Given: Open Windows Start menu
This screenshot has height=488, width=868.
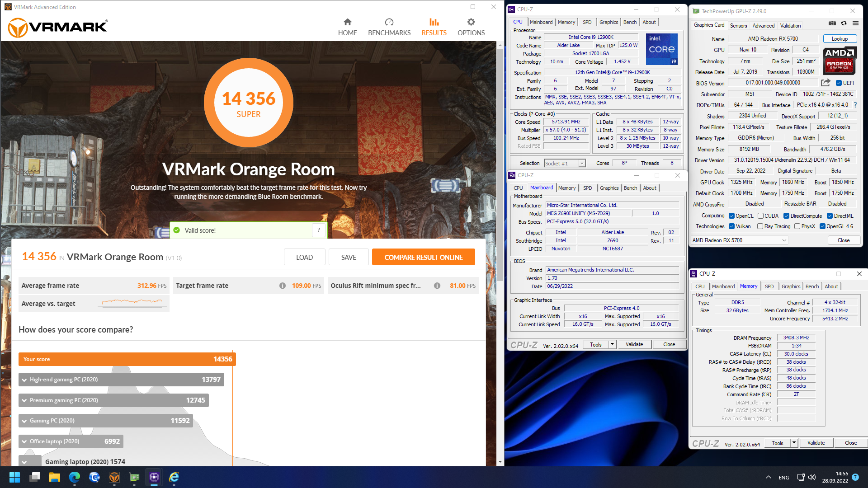Looking at the screenshot, I should [14, 477].
